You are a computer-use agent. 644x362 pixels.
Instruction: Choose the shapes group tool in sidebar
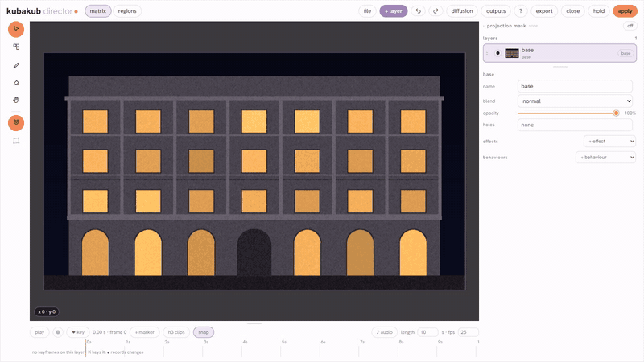16,47
